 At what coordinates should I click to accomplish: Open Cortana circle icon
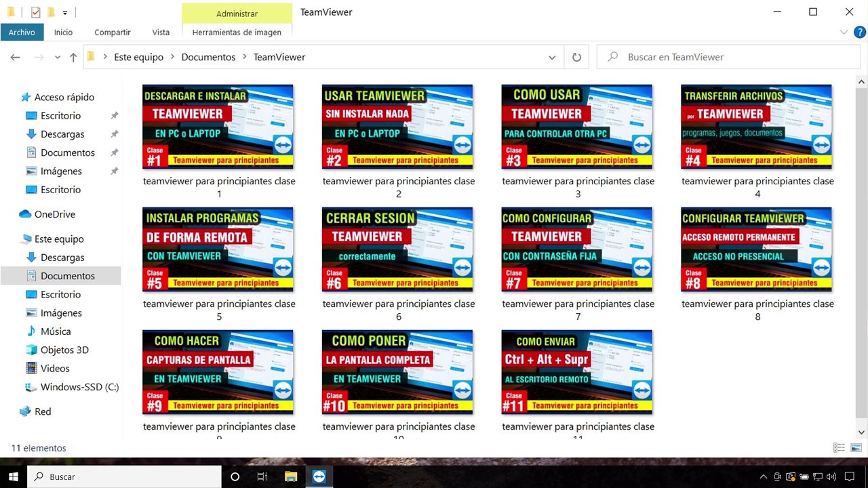235,476
